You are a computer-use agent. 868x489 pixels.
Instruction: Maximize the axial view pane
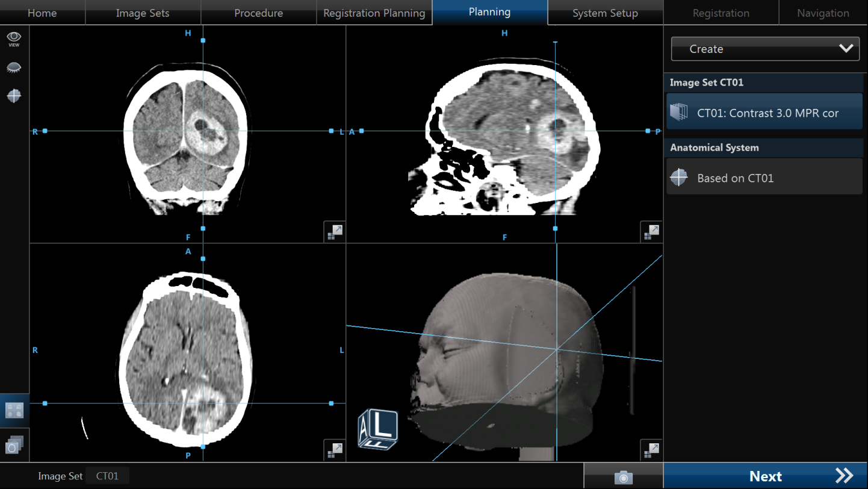click(334, 450)
